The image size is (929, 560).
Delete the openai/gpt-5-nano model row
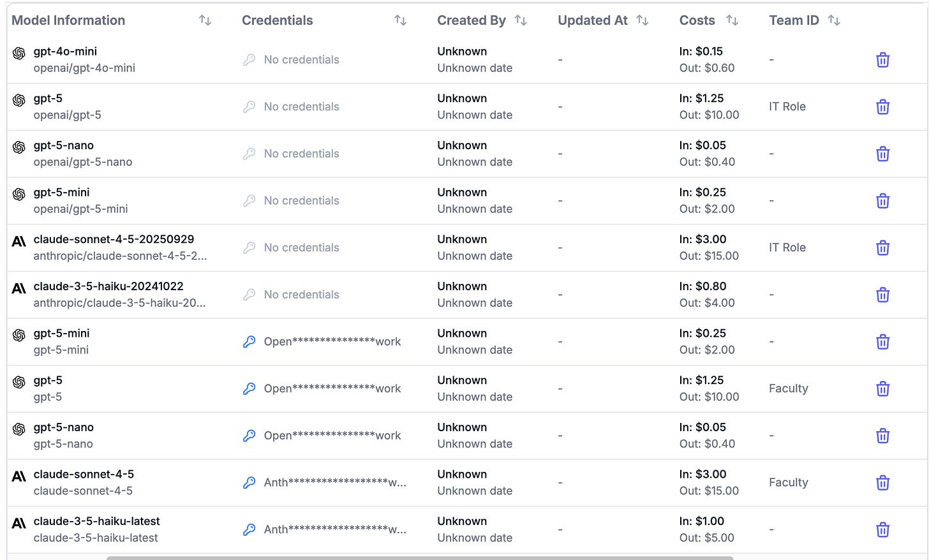[882, 154]
